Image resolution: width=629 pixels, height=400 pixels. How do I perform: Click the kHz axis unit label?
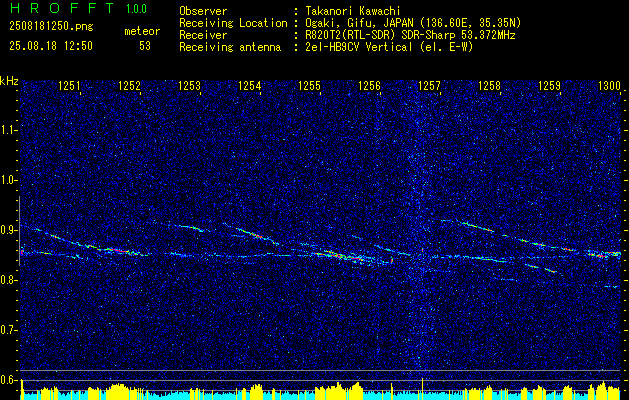(9, 81)
